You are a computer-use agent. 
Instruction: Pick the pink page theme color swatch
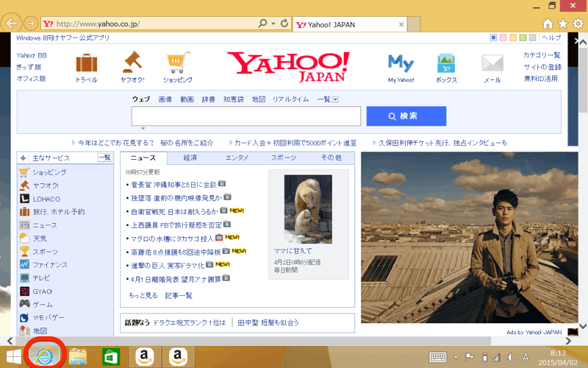503,38
